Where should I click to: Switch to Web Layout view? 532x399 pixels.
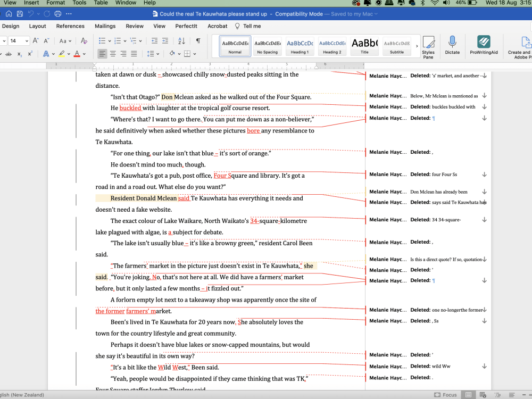pos(483,395)
